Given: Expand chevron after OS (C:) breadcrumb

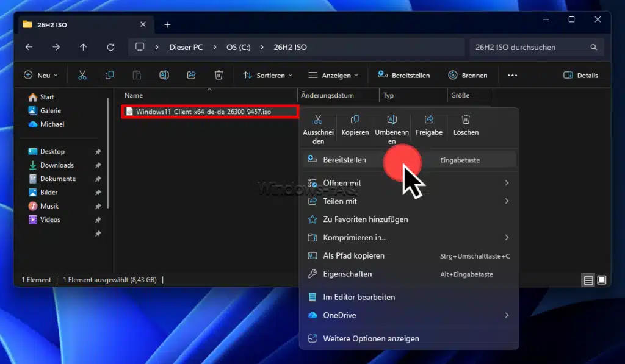Looking at the screenshot, I should tap(262, 47).
